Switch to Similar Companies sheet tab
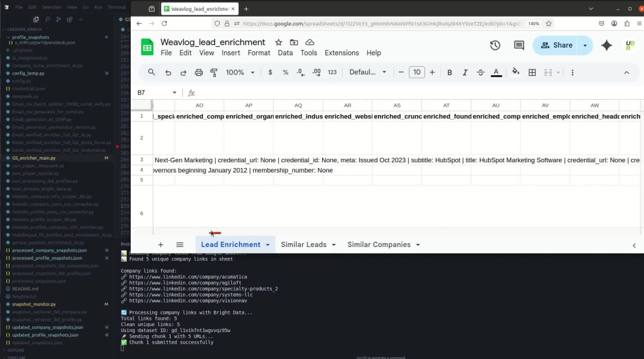The height and width of the screenshot is (359, 644). click(379, 244)
